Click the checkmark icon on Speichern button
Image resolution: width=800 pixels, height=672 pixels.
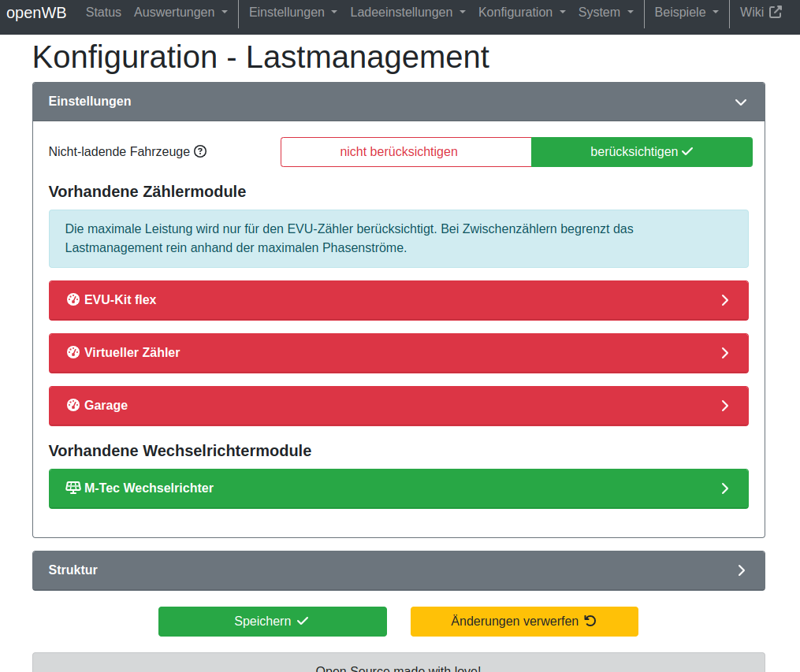point(303,622)
